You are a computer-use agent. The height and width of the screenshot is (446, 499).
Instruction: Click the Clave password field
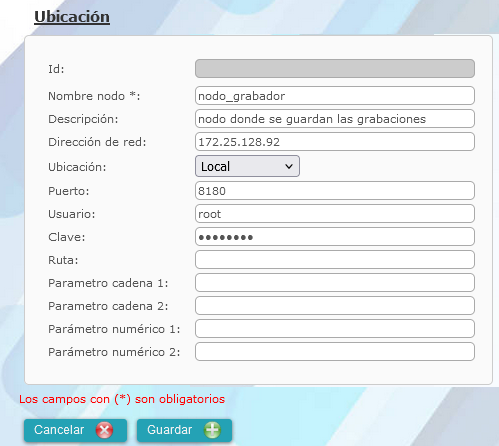pyautogui.click(x=335, y=237)
